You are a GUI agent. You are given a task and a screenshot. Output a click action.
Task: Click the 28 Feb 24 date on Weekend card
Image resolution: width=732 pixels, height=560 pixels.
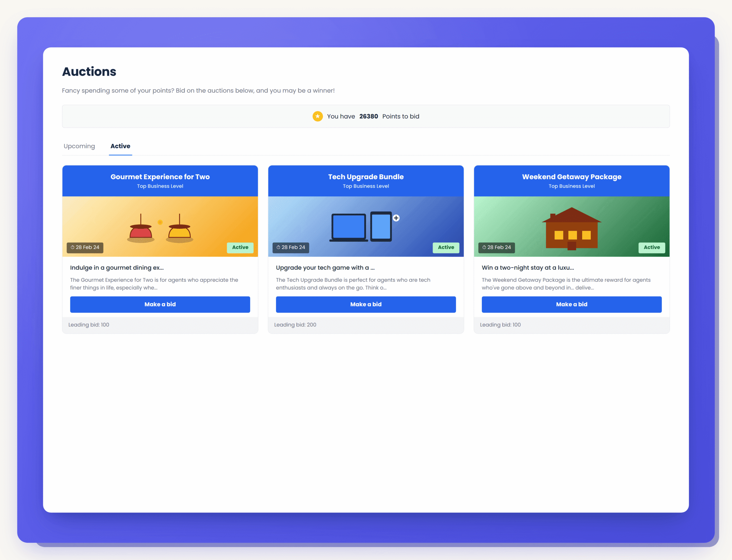click(x=499, y=247)
